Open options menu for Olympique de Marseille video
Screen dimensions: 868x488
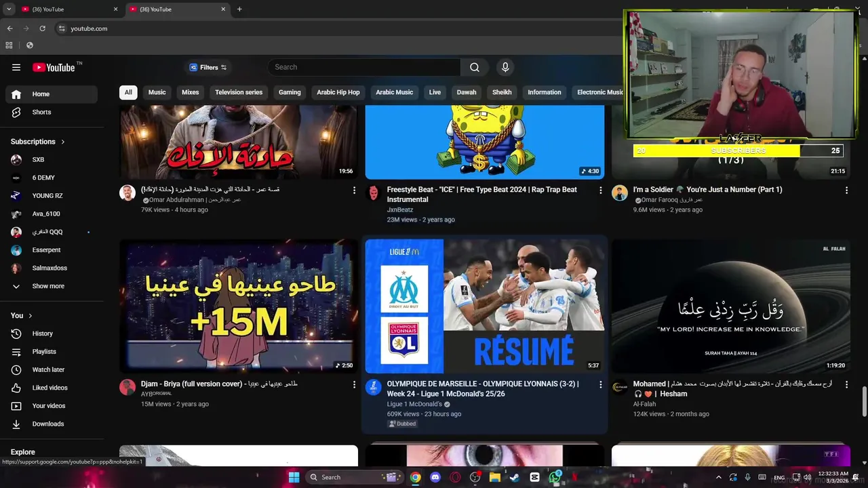tap(600, 384)
